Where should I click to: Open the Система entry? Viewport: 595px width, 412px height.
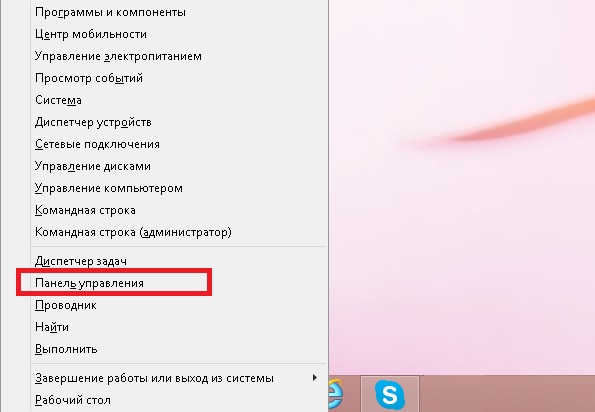178,100
